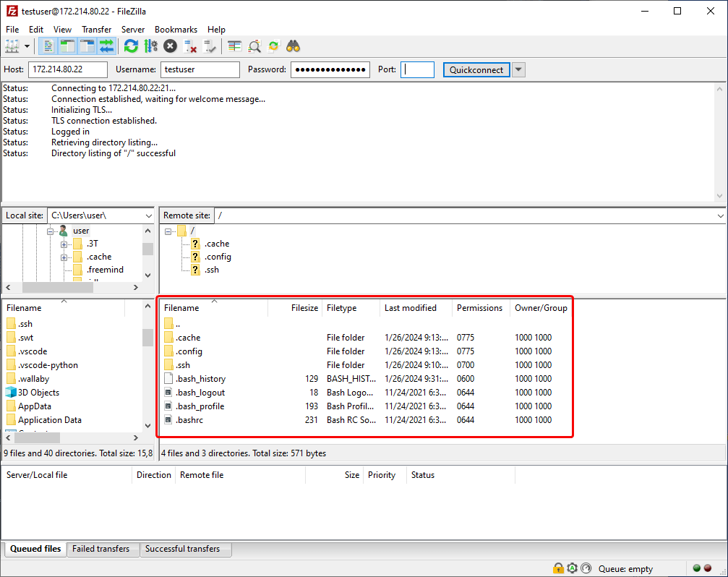Select .freemind folder in local tree
728x577 pixels.
(105, 270)
